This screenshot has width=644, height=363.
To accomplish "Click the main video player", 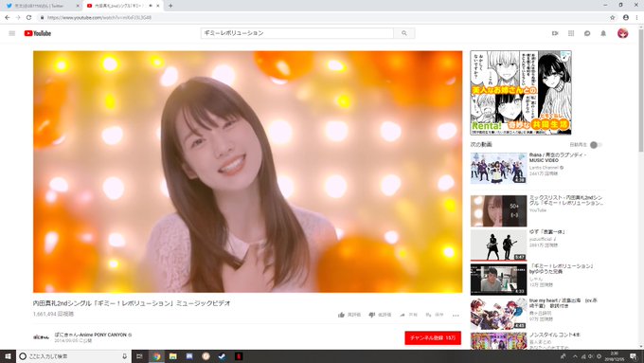I will click(x=248, y=172).
